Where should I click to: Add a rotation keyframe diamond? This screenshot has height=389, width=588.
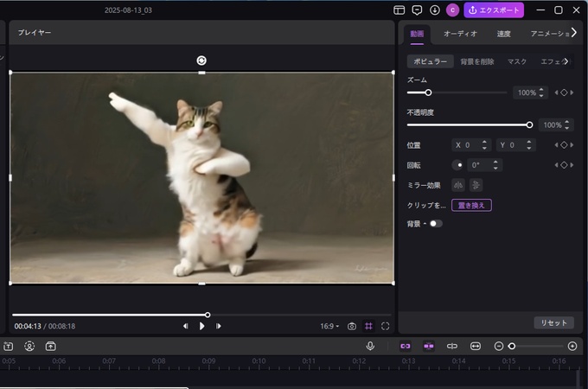pos(564,165)
